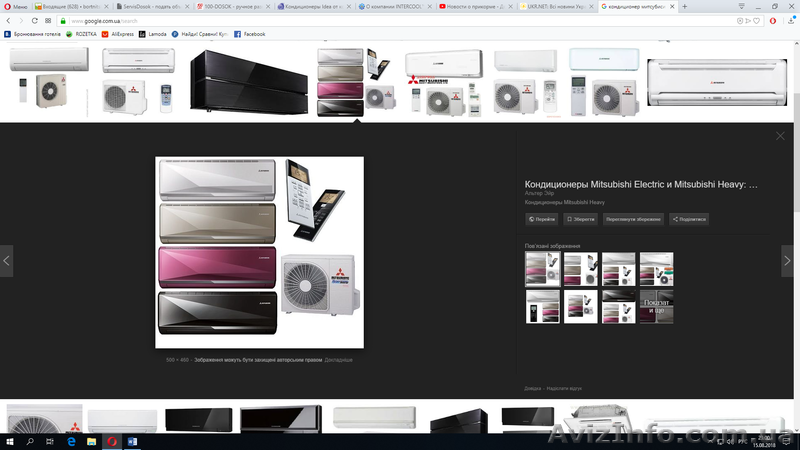800x450 pixels.
Task: Select first related image thumbnail
Action: pyautogui.click(x=542, y=269)
